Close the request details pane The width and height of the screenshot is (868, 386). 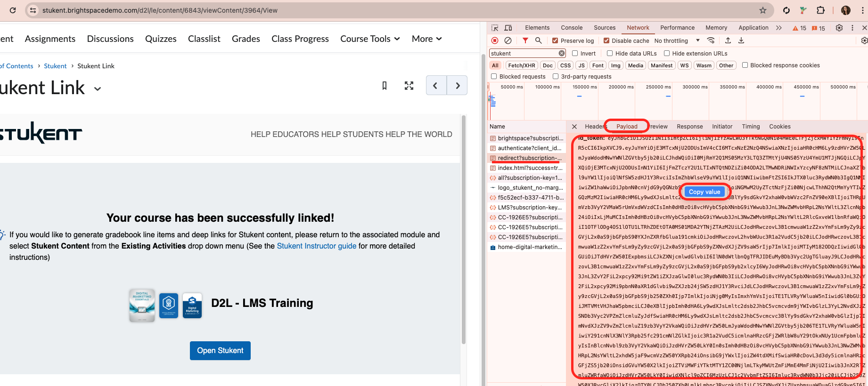pos(574,127)
